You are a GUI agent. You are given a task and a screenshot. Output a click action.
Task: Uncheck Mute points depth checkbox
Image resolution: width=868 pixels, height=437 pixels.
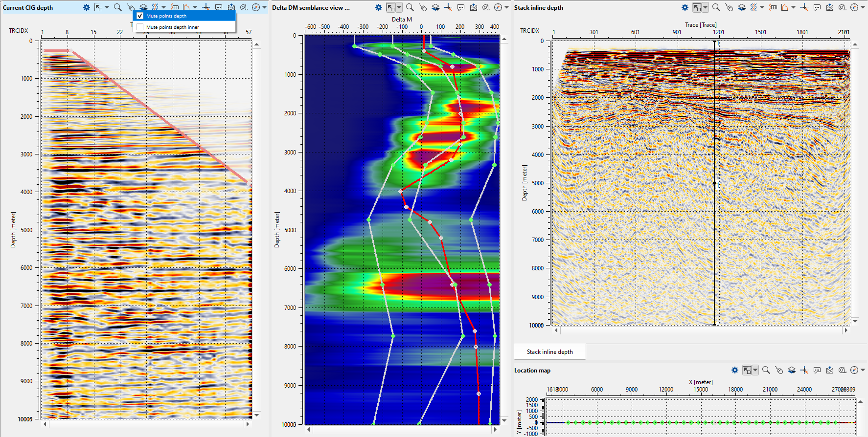coord(140,16)
